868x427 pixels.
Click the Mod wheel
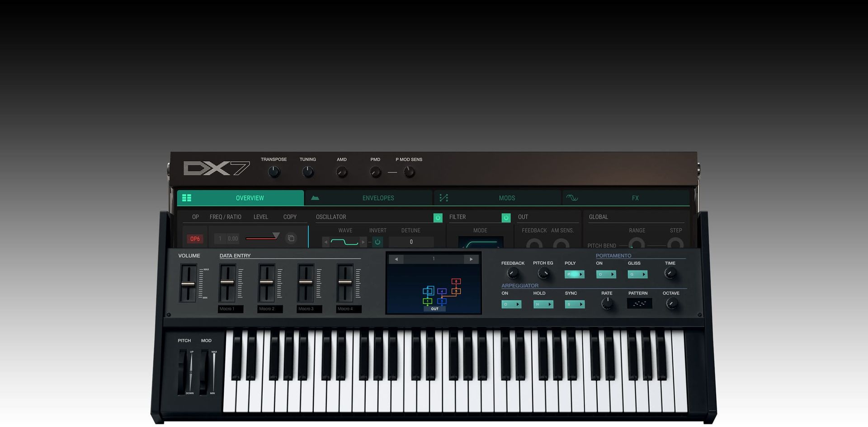[204, 371]
